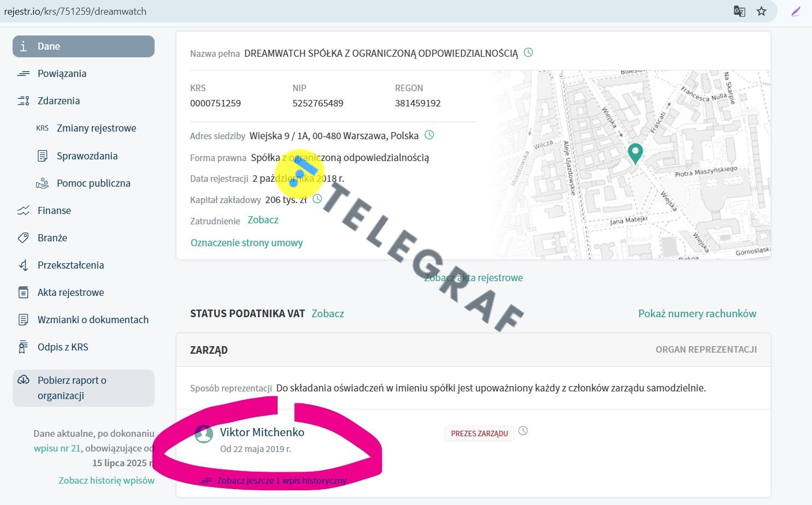Viewport: 812px width, 505px height.
Task: Click clock icon next to Kapitał zakładowy
Action: [x=317, y=199]
